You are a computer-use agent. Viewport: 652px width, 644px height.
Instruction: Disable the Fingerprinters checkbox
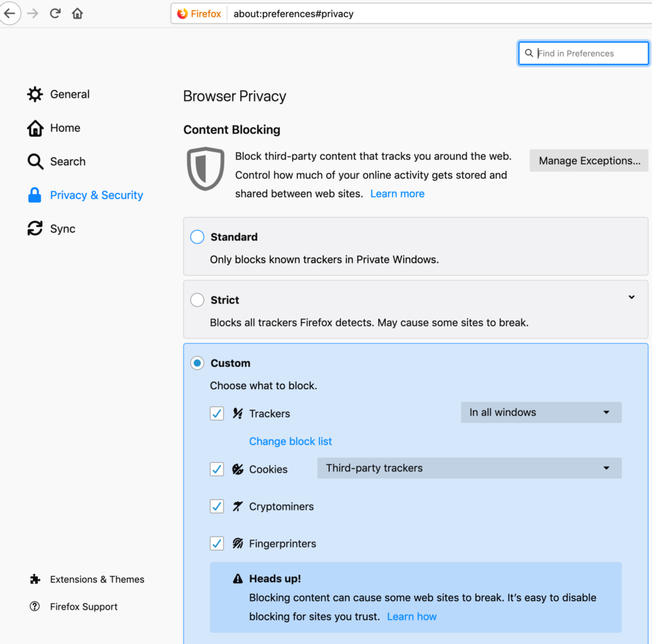[216, 544]
